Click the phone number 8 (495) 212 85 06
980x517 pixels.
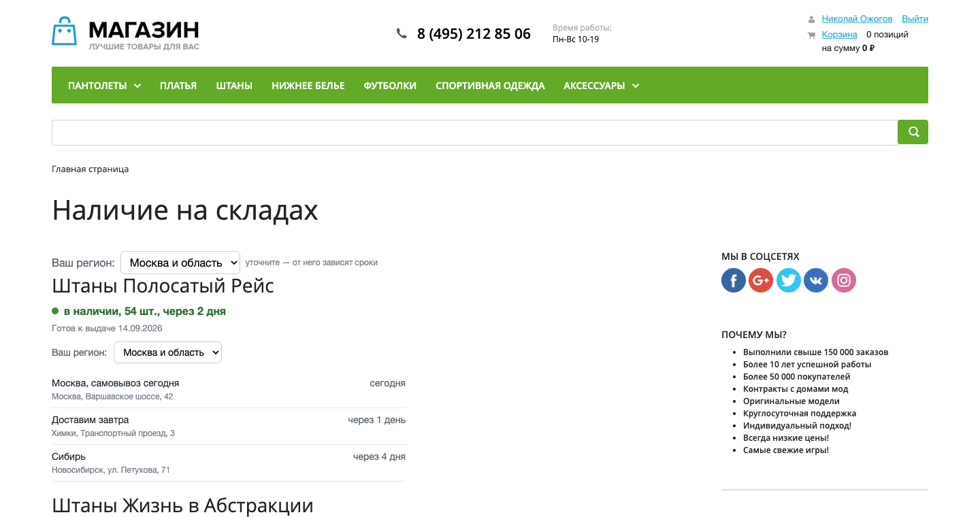pyautogui.click(x=474, y=34)
